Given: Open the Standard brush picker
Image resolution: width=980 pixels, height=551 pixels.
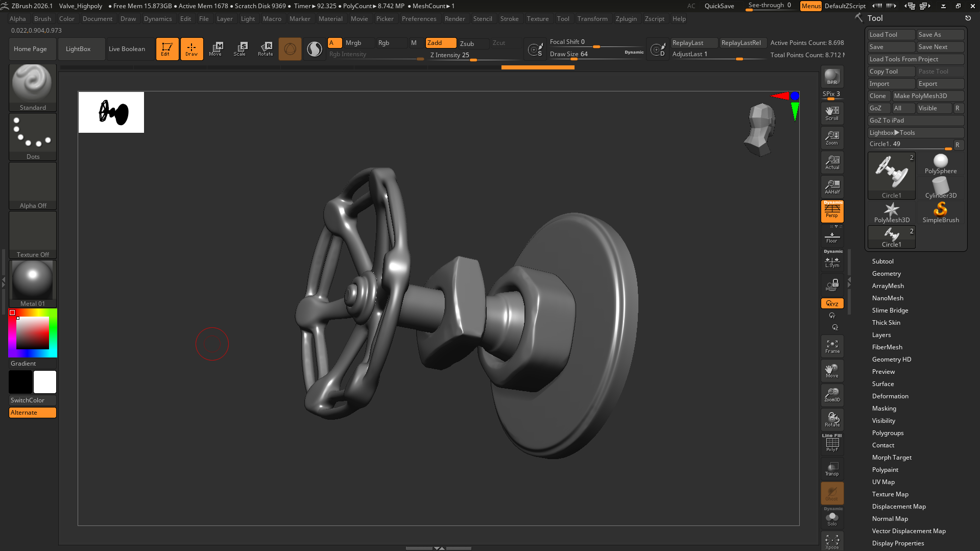Looking at the screenshot, I should (x=33, y=87).
